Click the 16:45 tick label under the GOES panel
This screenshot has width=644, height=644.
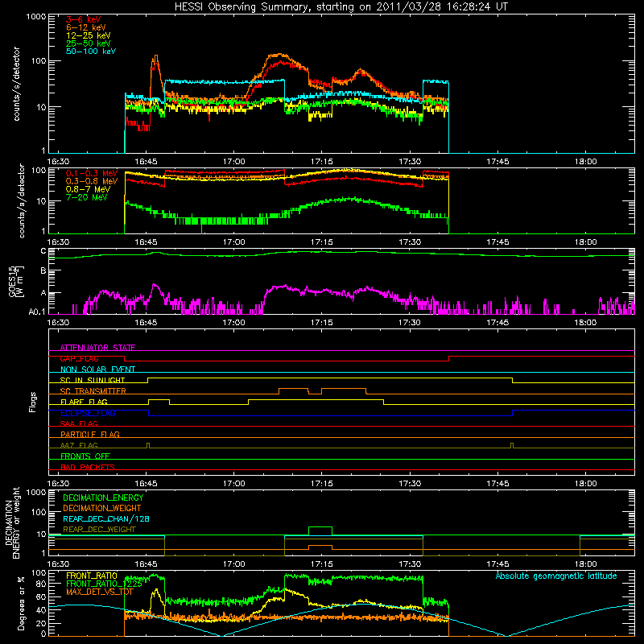click(x=146, y=323)
